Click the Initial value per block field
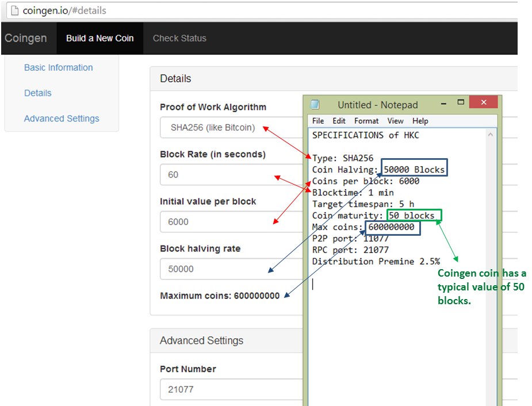Image resolution: width=532 pixels, height=406 pixels. [231, 222]
